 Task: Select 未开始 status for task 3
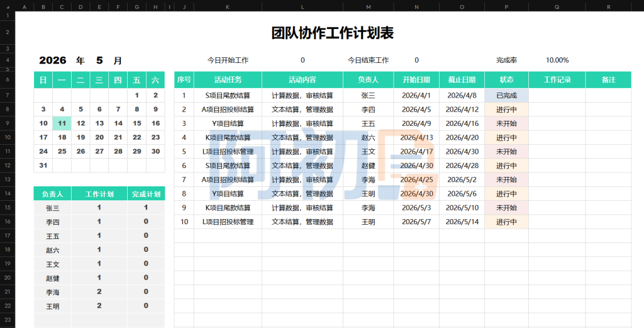click(506, 123)
